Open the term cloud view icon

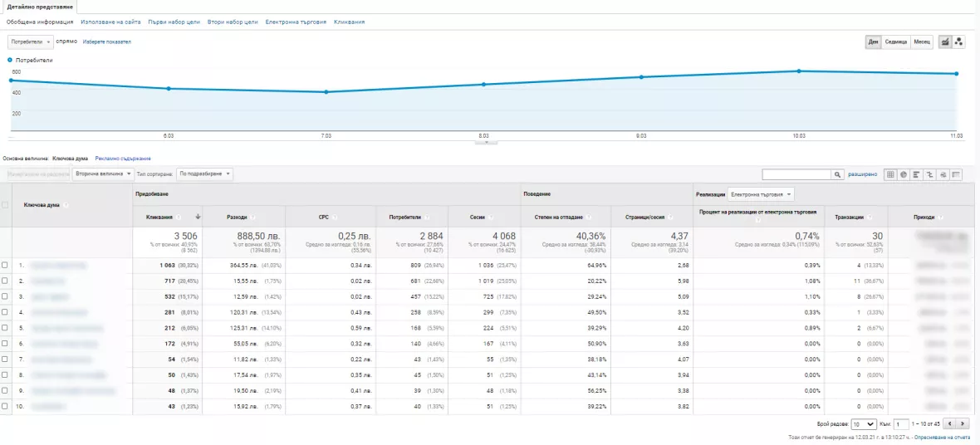(x=943, y=174)
